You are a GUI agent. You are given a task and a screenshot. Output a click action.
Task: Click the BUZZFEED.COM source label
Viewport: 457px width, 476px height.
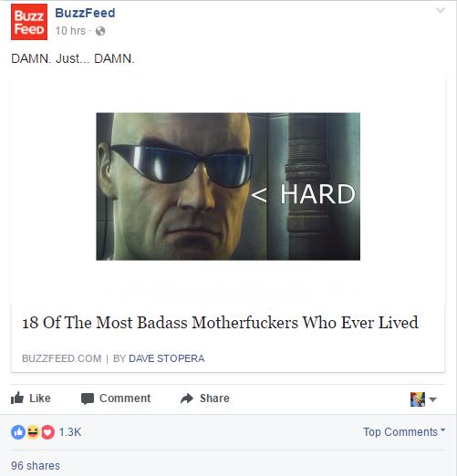[x=62, y=358]
